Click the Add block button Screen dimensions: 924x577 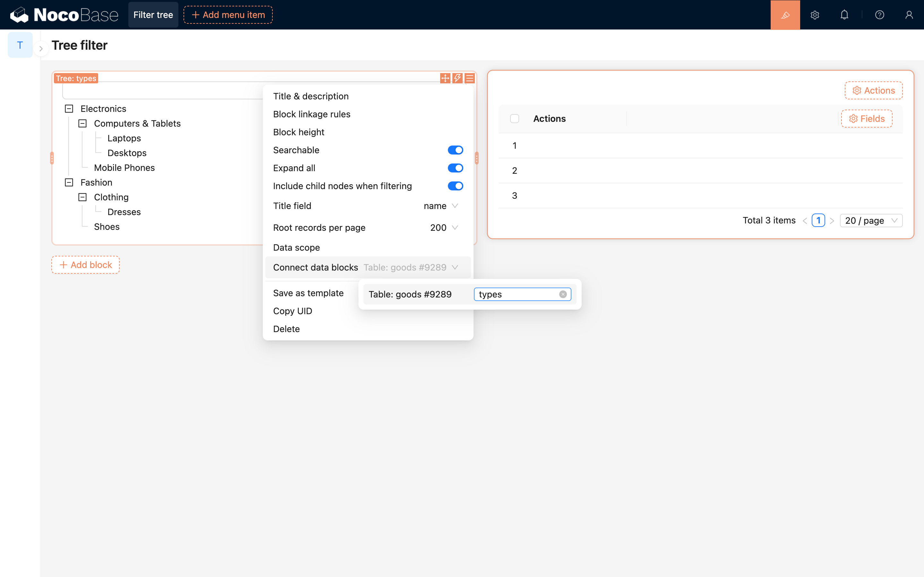click(x=86, y=265)
